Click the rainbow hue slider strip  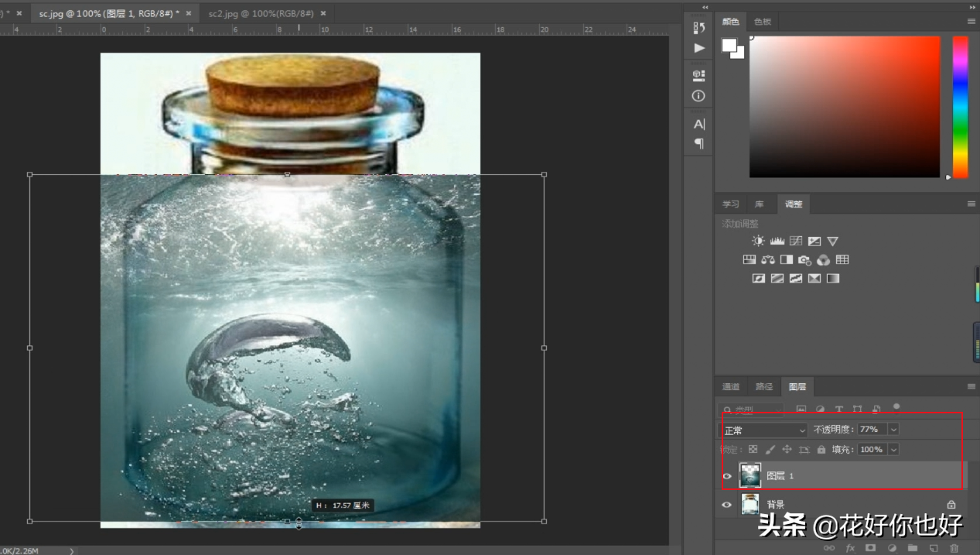click(960, 107)
